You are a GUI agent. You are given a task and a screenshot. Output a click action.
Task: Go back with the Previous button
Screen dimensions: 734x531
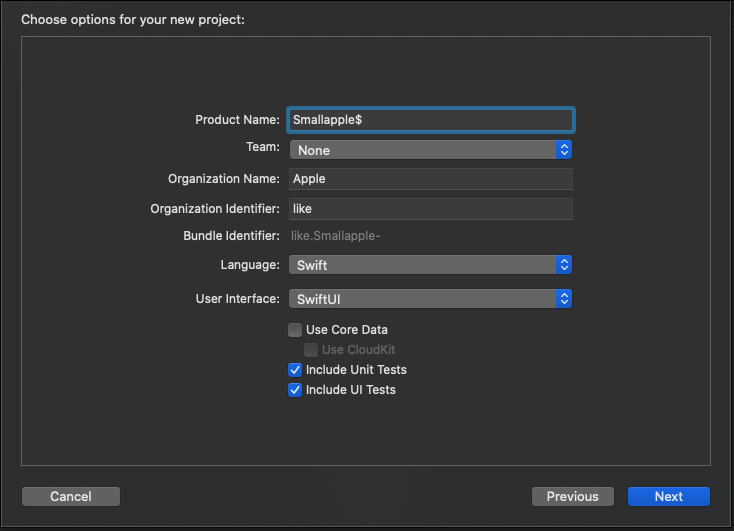click(572, 497)
